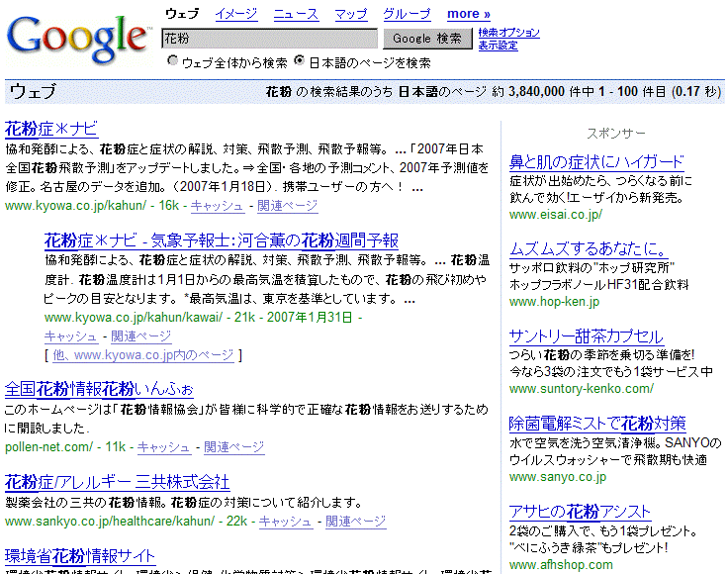Open sponsor ad 'アサヒの花粉アシスト'
Image resolution: width=728 pixels, height=574 pixels.
[x=580, y=512]
